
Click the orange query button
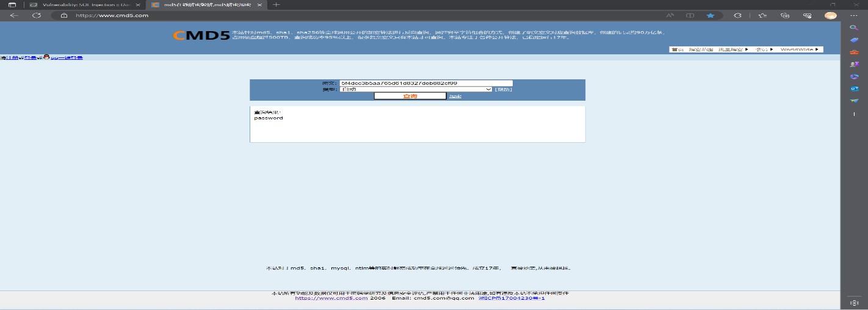tap(410, 96)
